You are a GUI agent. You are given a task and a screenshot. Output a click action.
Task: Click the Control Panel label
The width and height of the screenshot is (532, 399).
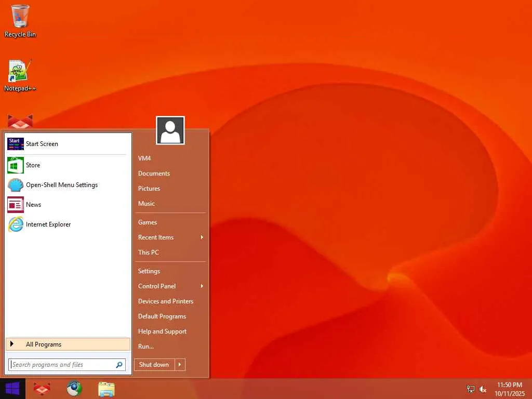tap(157, 286)
